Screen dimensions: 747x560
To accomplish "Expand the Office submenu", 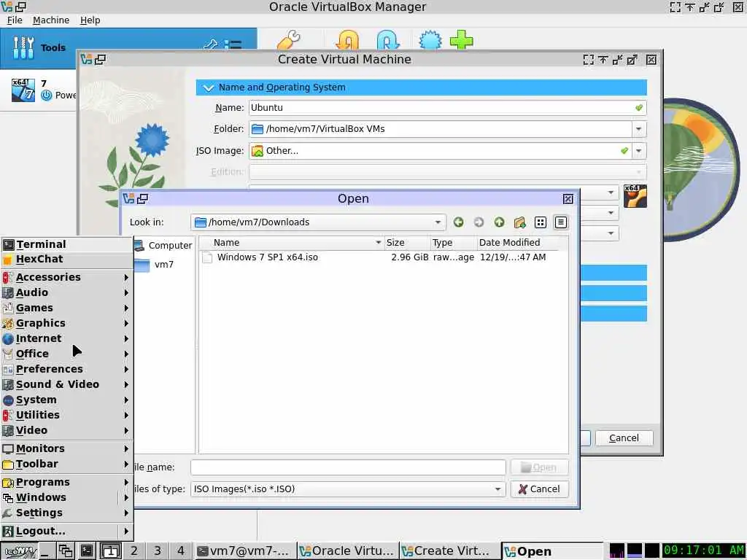I will pyautogui.click(x=66, y=354).
